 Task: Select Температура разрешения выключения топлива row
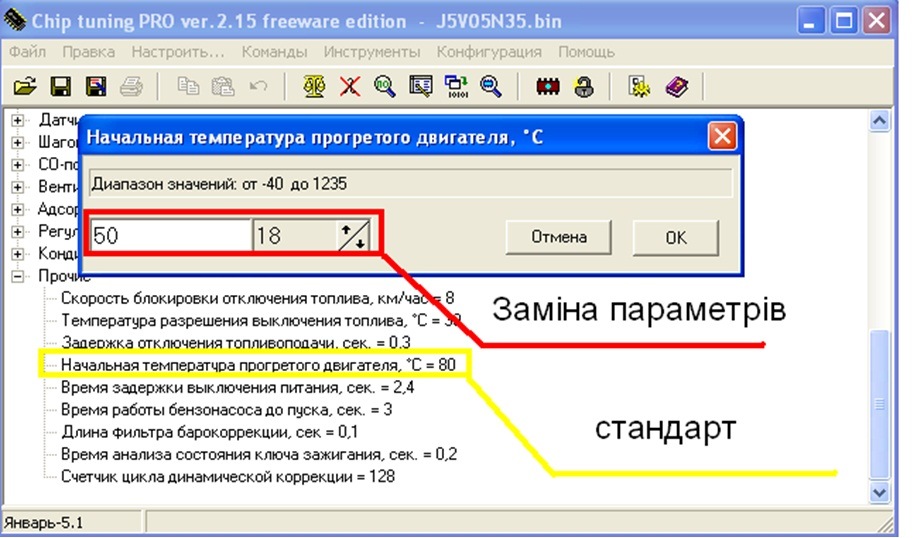[x=261, y=320]
